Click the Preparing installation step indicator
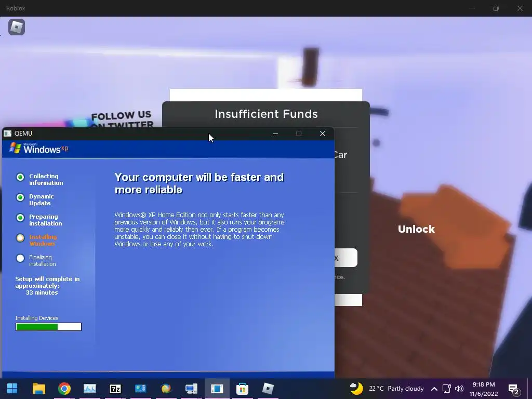Viewport: 532px width, 399px height. (x=20, y=218)
